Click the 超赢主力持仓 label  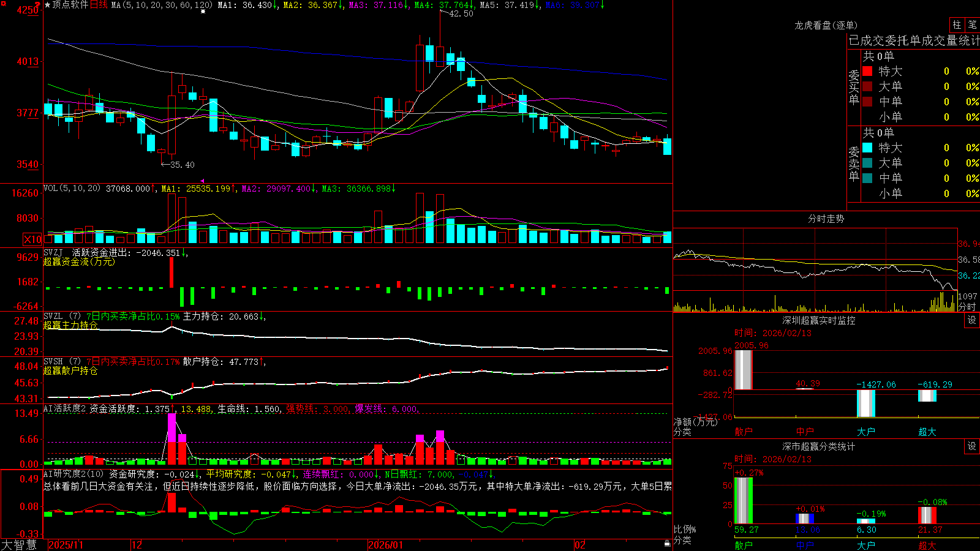pos(70,325)
